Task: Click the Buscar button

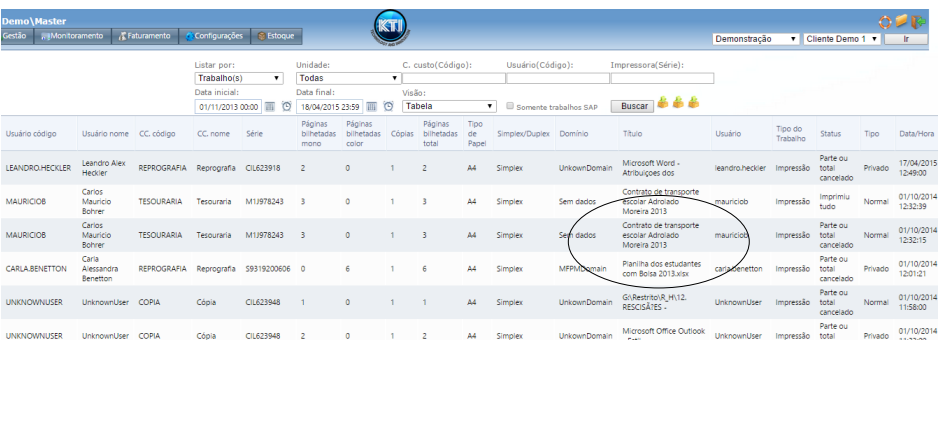Action: coord(633,106)
